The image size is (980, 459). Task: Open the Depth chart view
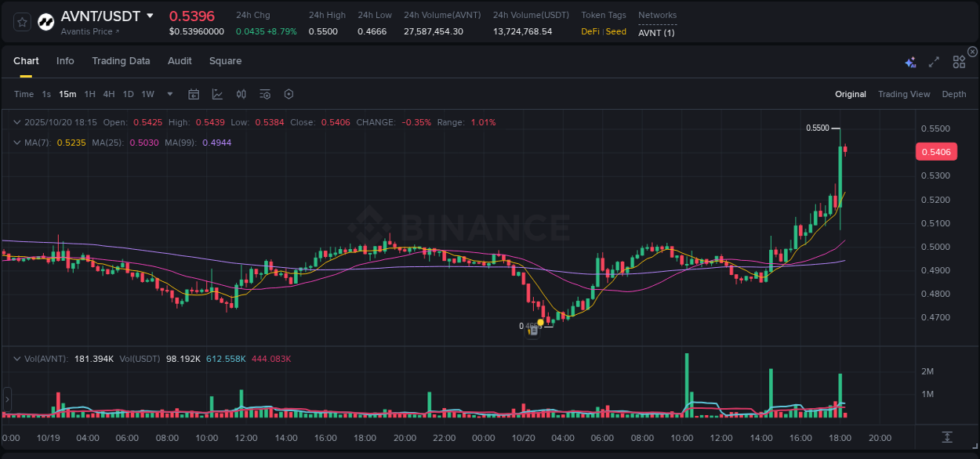coord(954,94)
